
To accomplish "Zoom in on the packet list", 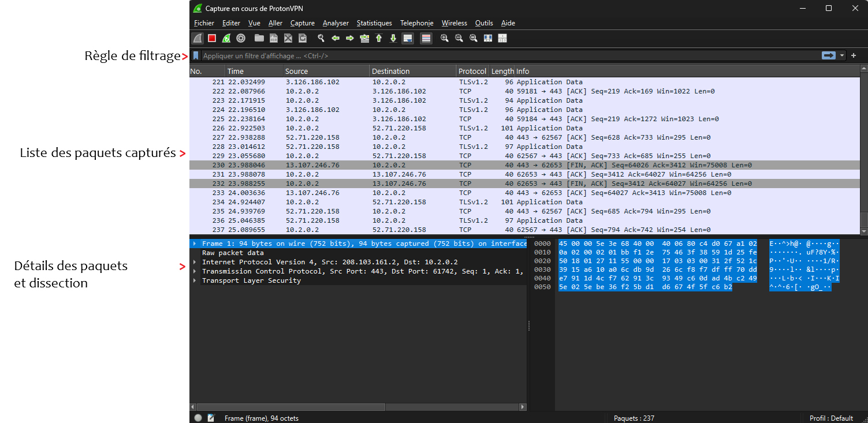I will [x=445, y=38].
